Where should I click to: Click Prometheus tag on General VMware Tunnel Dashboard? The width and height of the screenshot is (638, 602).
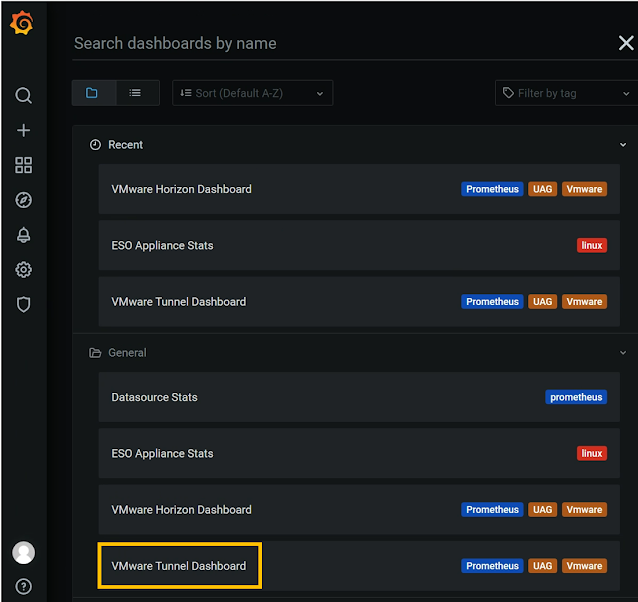[492, 566]
